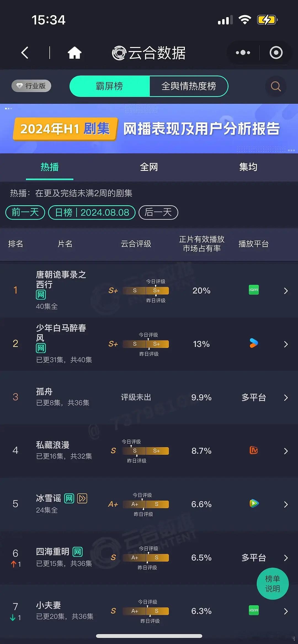Screen dimensions: 298x644
Task: Switch to the 集均 tab
Action: (248, 167)
